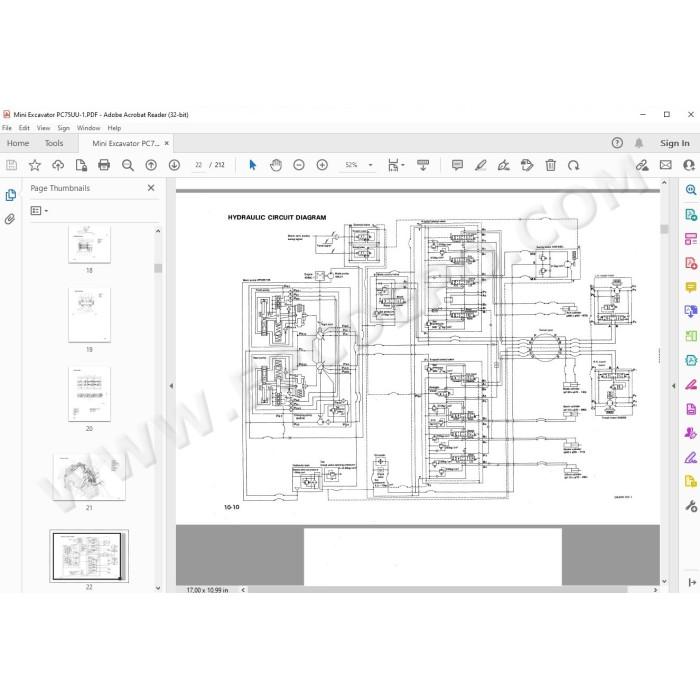Viewport: 700px width, 700px height.
Task: Click the Print file icon
Action: [104, 165]
